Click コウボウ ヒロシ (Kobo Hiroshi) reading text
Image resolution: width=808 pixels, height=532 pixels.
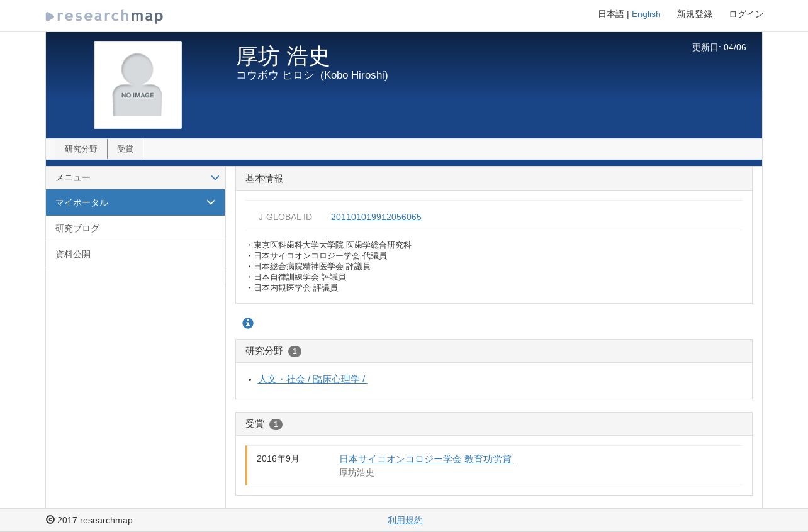coord(312,75)
